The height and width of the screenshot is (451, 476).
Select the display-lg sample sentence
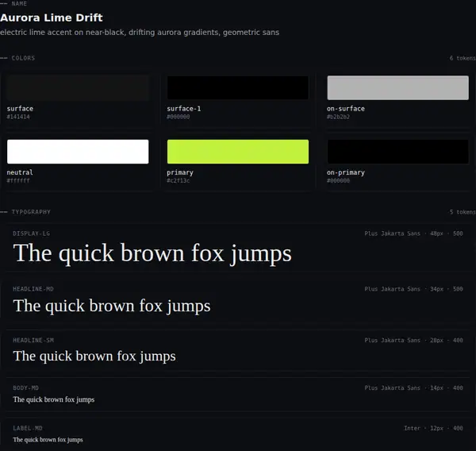(x=152, y=252)
